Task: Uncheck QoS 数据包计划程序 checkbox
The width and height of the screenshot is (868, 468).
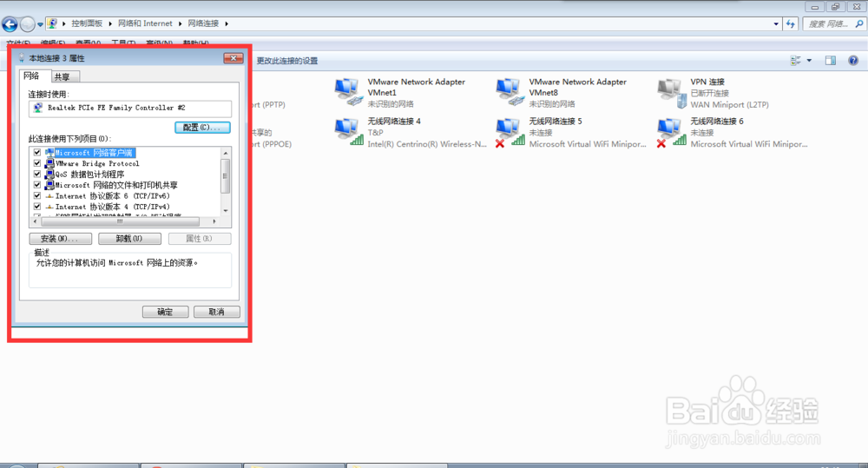Action: click(x=37, y=174)
